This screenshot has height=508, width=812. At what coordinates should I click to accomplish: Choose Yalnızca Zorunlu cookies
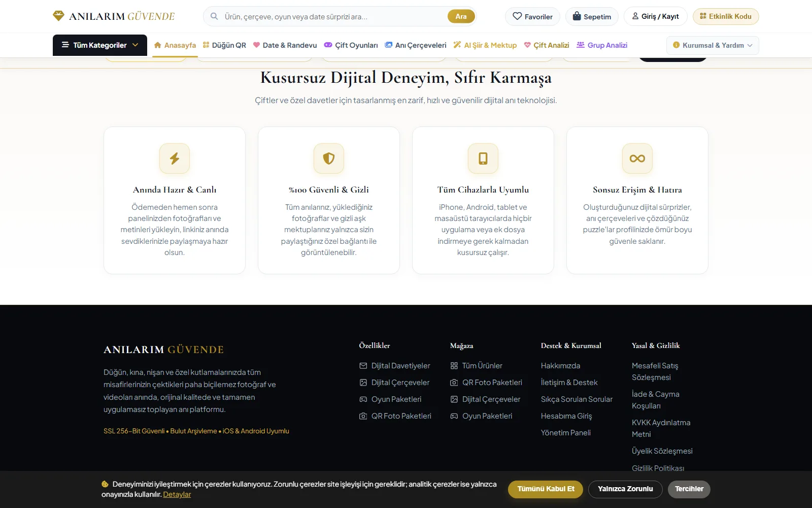[x=625, y=489]
